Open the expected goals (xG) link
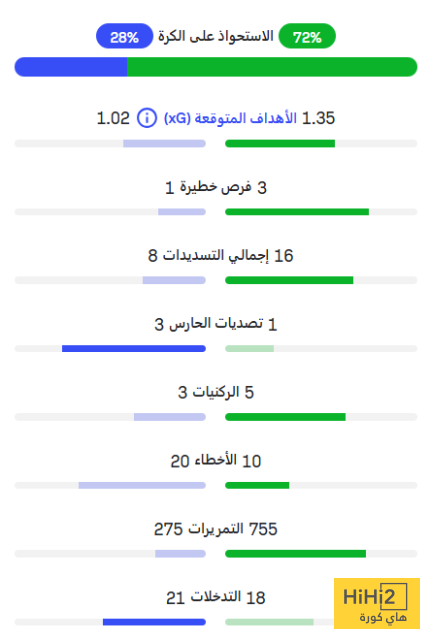This screenshot has width=430, height=640. (x=230, y=118)
